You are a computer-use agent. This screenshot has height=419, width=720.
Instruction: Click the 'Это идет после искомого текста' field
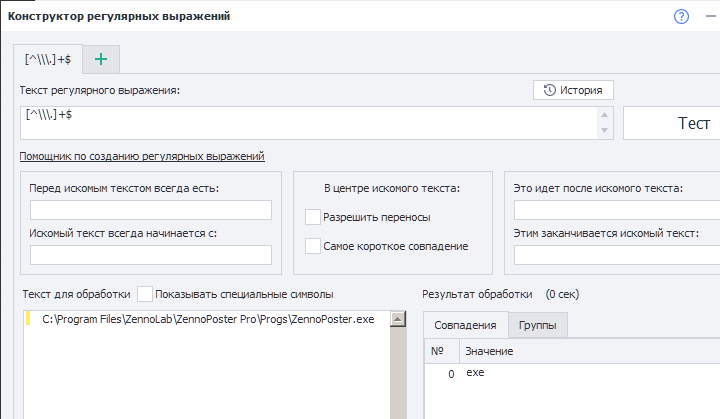tap(616, 209)
